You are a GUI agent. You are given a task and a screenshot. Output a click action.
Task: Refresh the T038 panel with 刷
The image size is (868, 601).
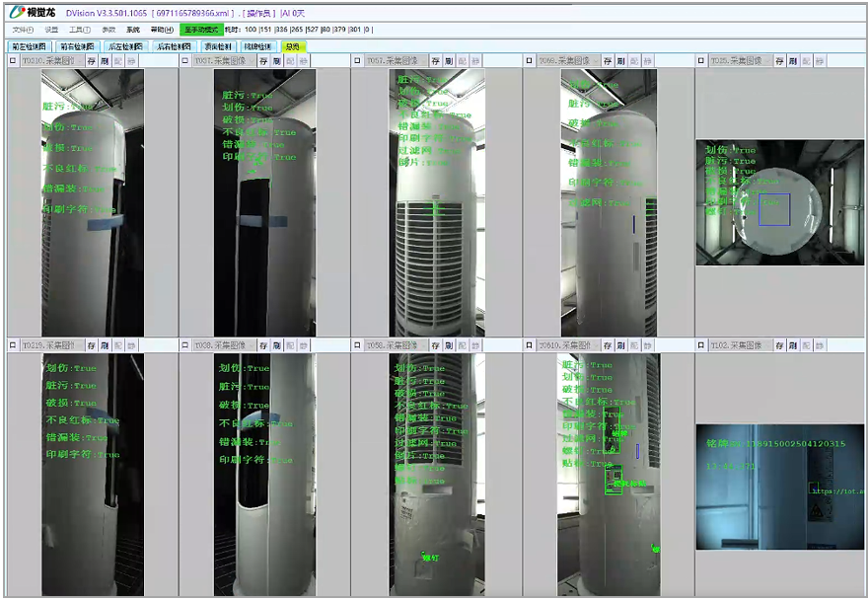click(x=276, y=345)
